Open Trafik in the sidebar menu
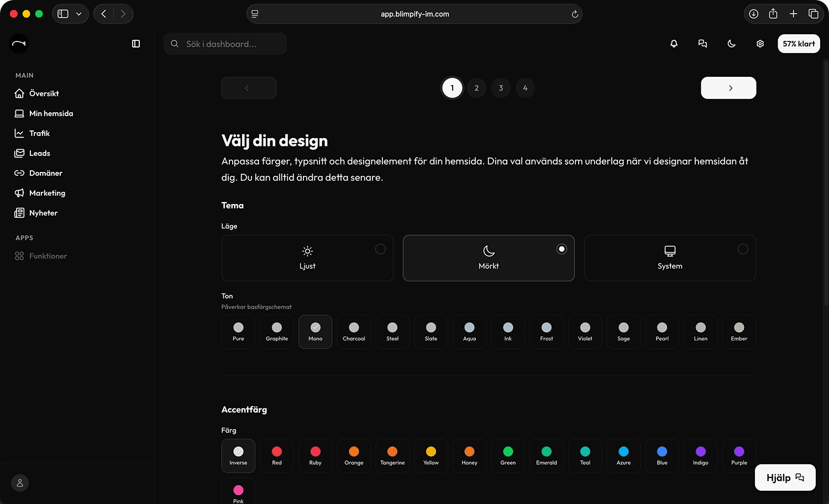Viewport: 829px width, 504px height. pos(39,133)
